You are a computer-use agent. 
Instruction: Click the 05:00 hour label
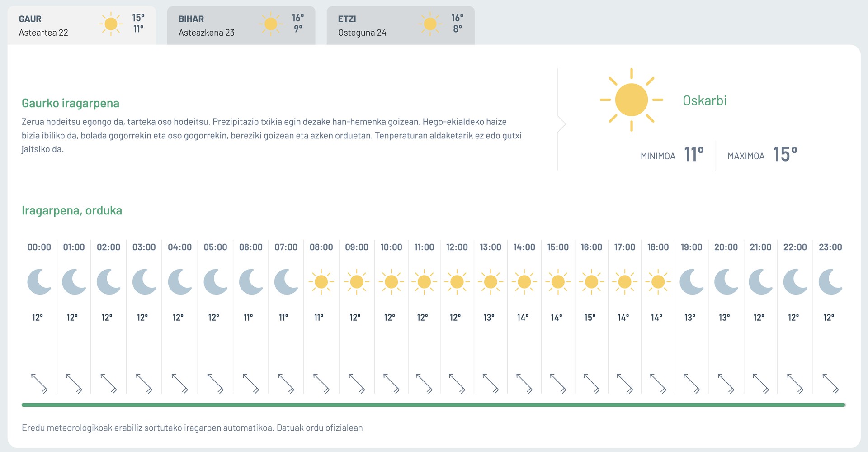coord(215,247)
